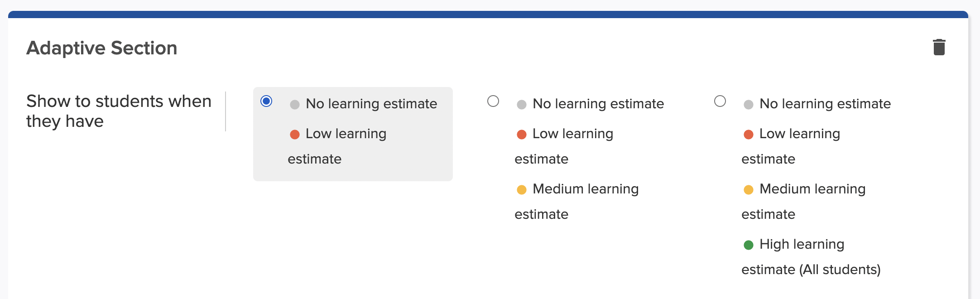Select the middle radio button including Medium estimate
This screenshot has height=299, width=980.
coord(493,101)
